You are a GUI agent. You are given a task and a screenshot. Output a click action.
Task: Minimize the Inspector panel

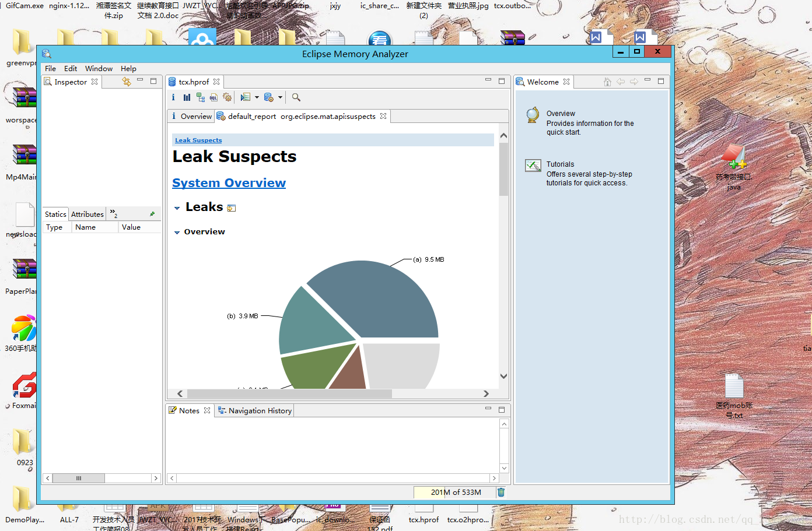140,80
